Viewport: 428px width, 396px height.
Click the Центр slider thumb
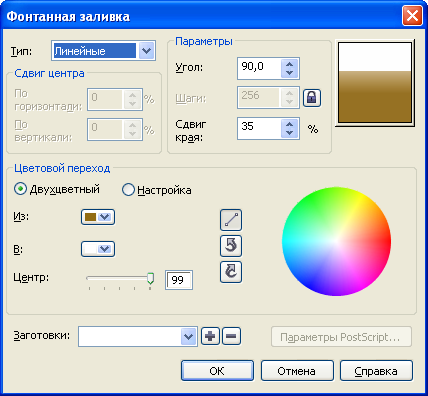[x=150, y=278]
